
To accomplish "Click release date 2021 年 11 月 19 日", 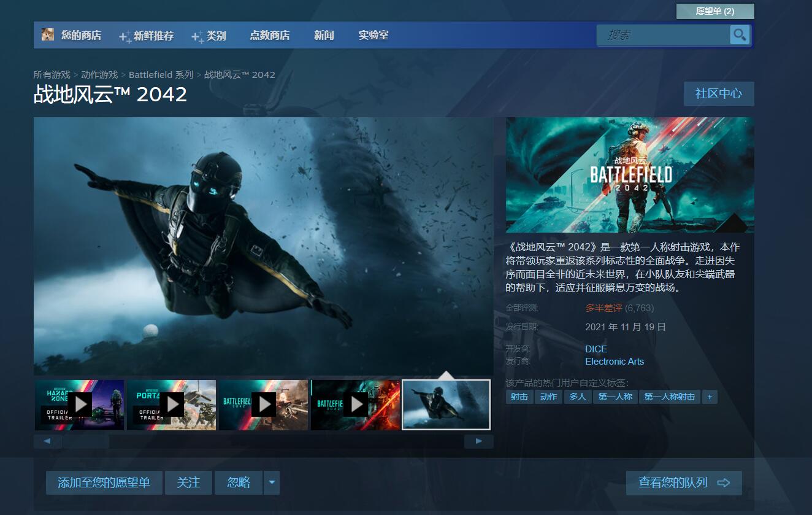I will [x=626, y=327].
